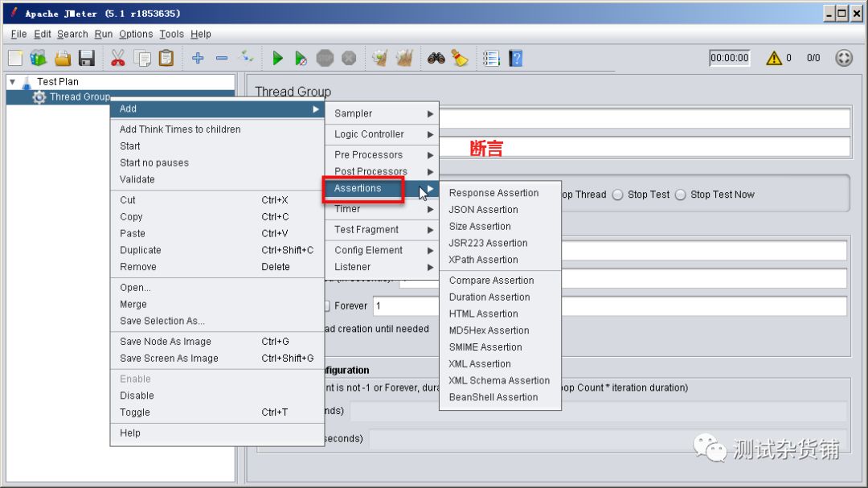The image size is (868, 488).
Task: Select Add Think Times to children
Action: pyautogui.click(x=217, y=129)
